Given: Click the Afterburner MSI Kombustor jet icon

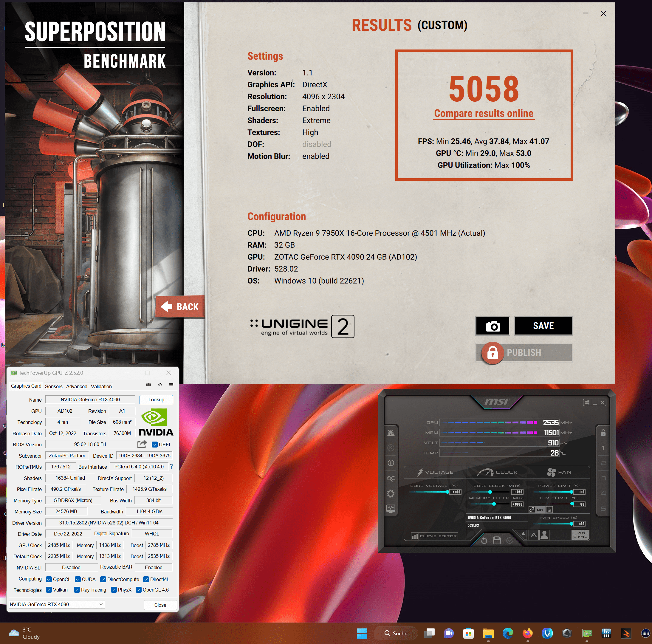Looking at the screenshot, I should coord(391,433).
